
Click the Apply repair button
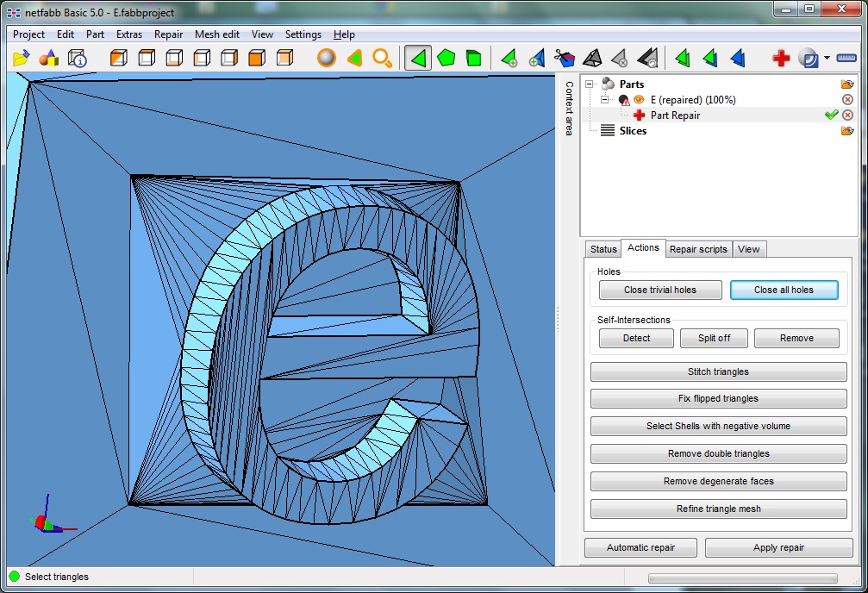pos(779,547)
